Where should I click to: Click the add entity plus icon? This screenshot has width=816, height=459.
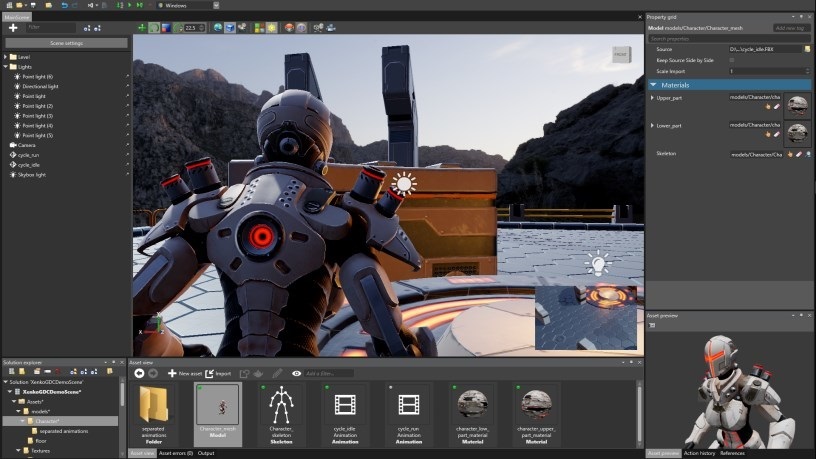point(13,28)
